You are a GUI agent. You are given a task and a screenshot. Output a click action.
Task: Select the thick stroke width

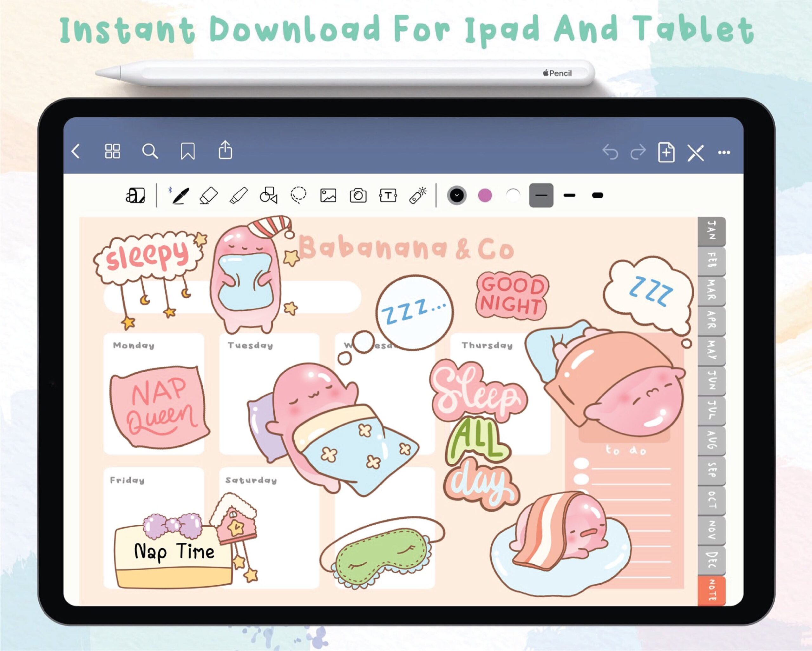pyautogui.click(x=597, y=195)
